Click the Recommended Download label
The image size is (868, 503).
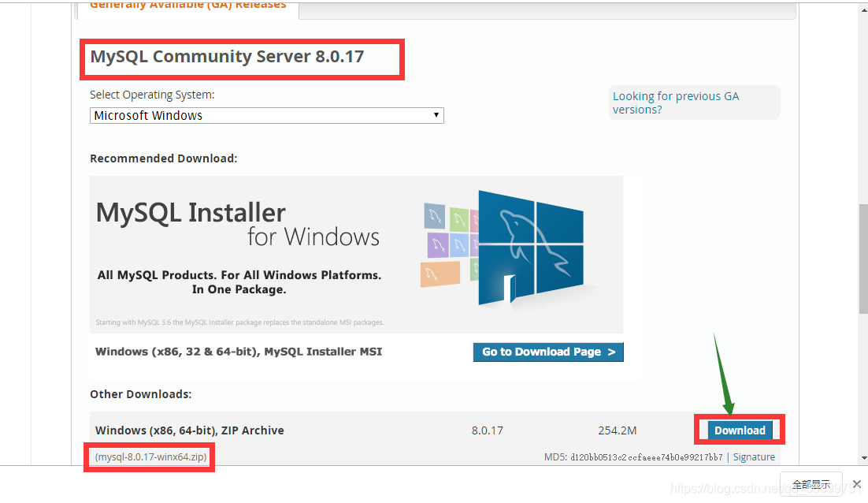(x=163, y=158)
